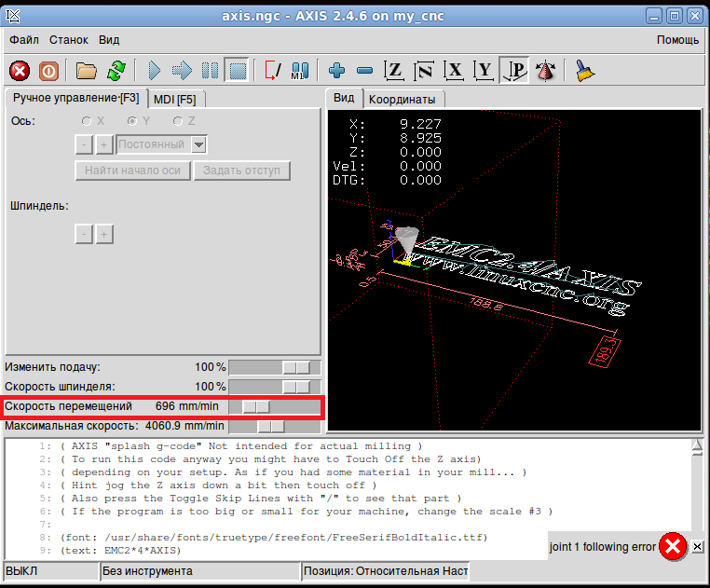
Task: Increase spindle speed plus button
Action: (104, 234)
